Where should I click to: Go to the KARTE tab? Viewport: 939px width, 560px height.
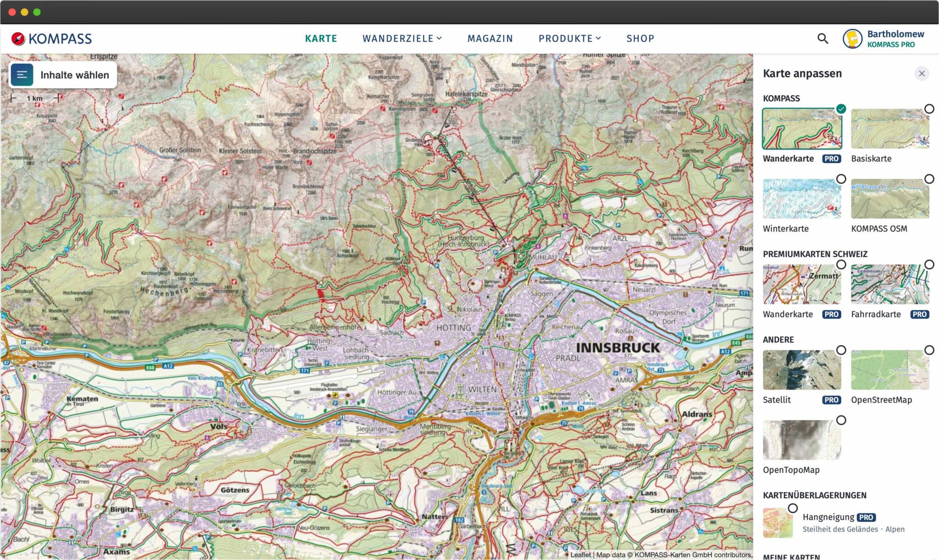[x=321, y=38]
